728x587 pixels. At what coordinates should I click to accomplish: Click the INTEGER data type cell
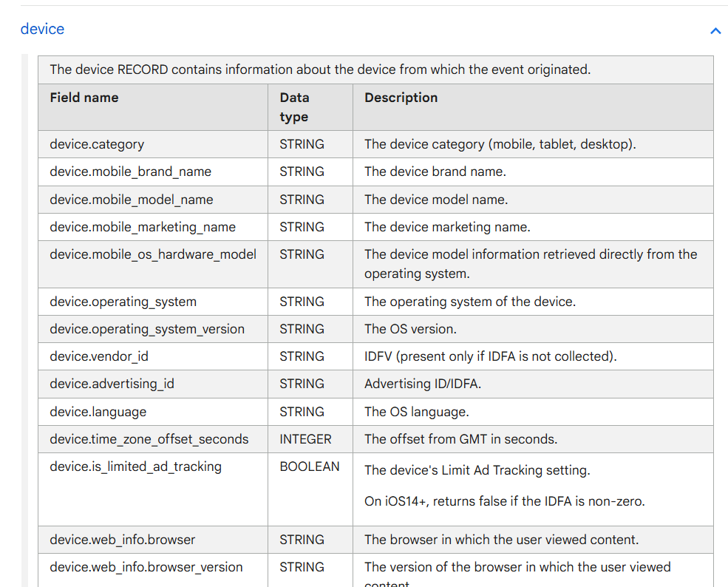pyautogui.click(x=305, y=439)
